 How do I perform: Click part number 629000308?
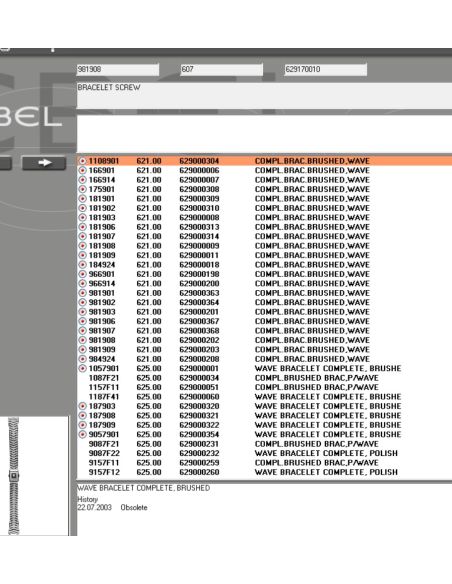(199, 189)
